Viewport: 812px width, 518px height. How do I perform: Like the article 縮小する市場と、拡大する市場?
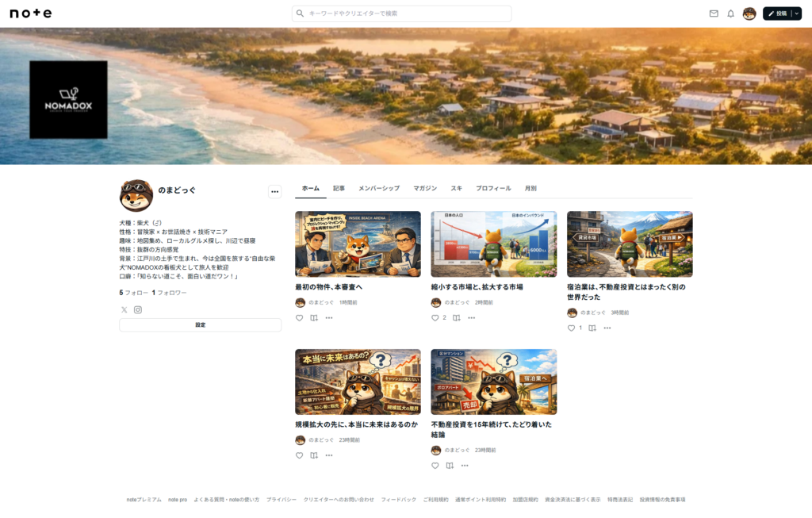pyautogui.click(x=435, y=317)
